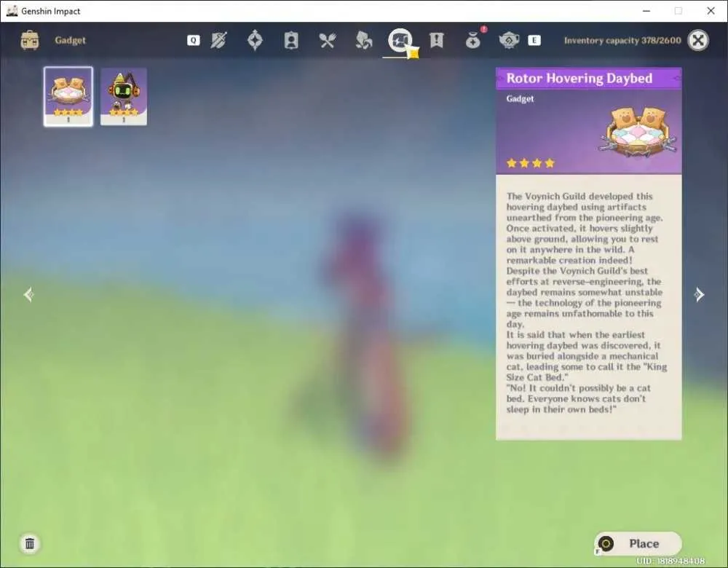
Task: Open the Character Development Items tab
Action: 291,40
